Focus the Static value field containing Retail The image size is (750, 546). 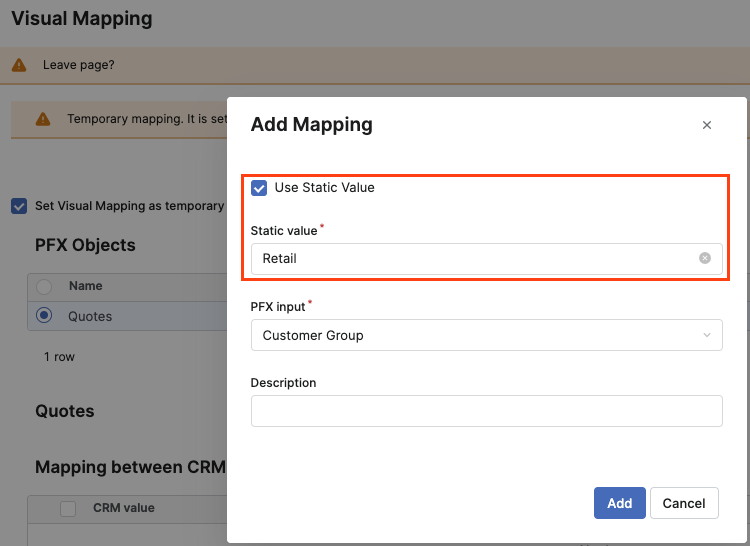[470, 258]
